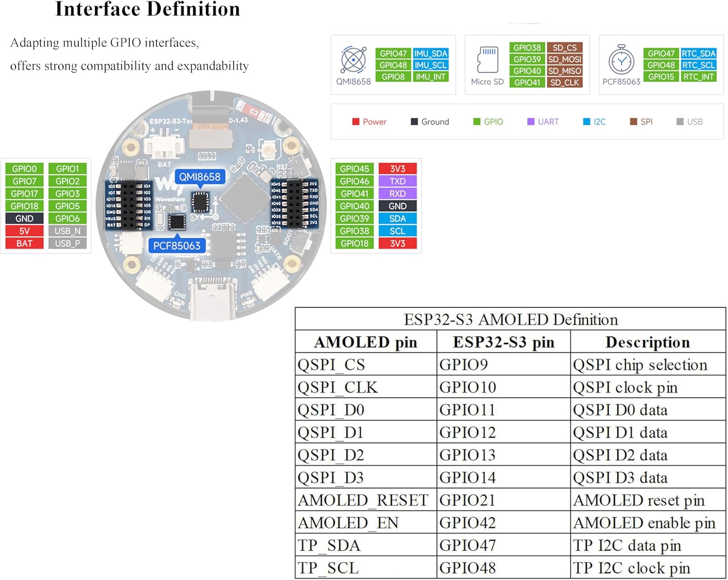Select the QMI8658 callout label on board
The width and height of the screenshot is (728, 580).
click(199, 177)
